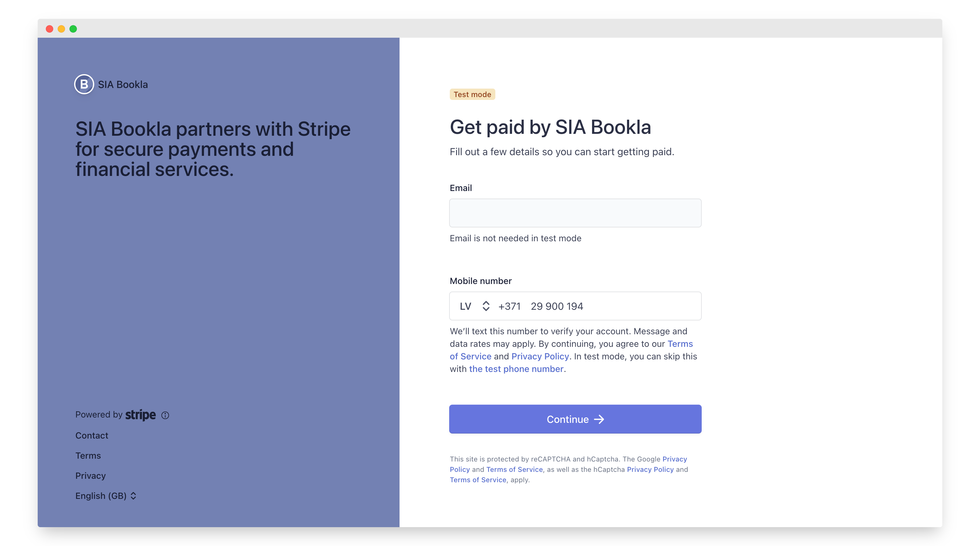Open the Google Terms of Service link
Image resolution: width=980 pixels, height=546 pixels.
[514, 469]
